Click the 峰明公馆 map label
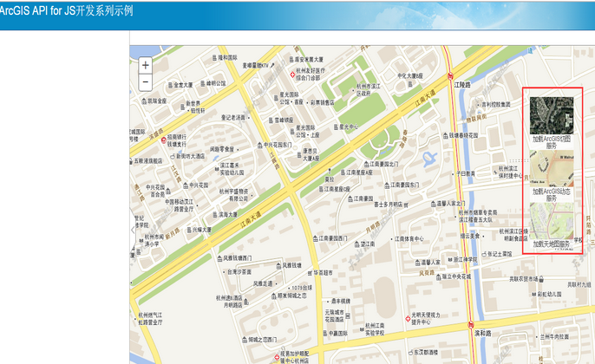The image size is (595, 364). [216, 83]
